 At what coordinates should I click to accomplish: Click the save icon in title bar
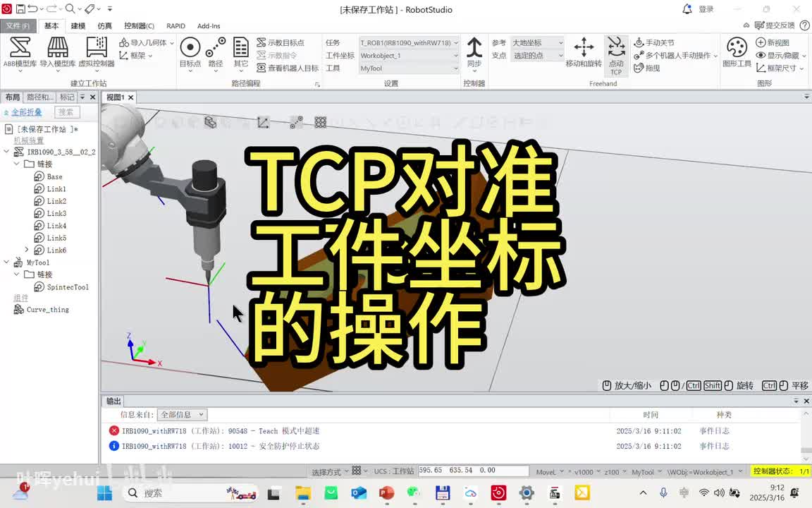point(20,8)
